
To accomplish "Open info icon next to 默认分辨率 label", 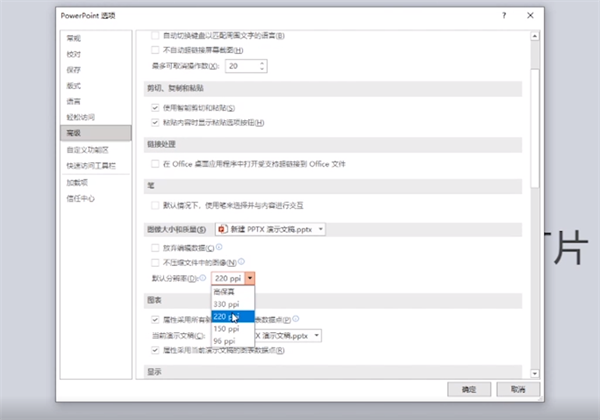I will click(203, 278).
